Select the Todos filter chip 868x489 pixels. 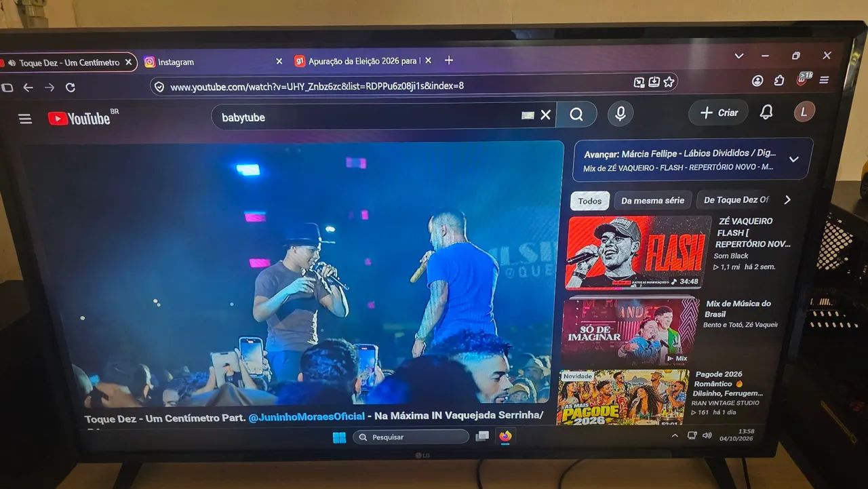pos(590,201)
